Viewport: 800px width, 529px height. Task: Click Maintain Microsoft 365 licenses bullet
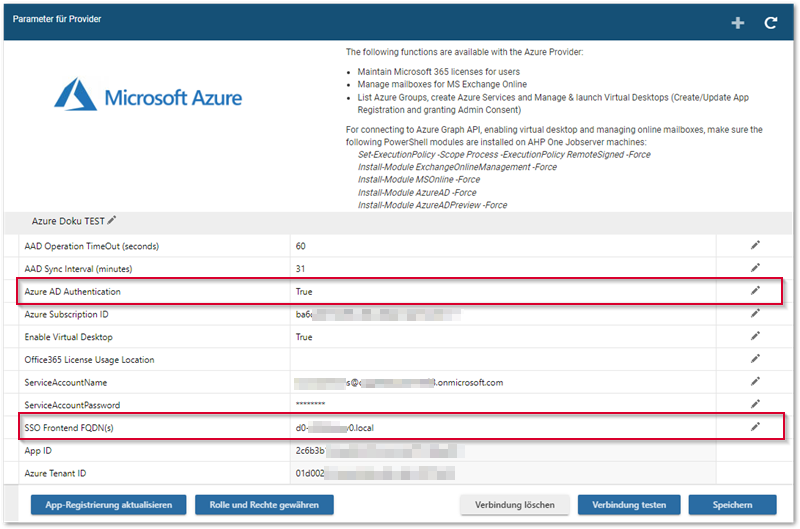pyautogui.click(x=439, y=72)
